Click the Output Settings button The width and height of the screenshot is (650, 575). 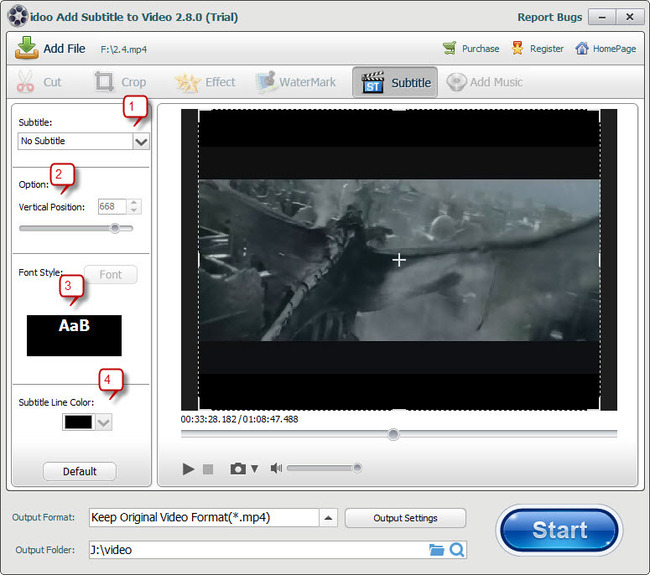(405, 518)
